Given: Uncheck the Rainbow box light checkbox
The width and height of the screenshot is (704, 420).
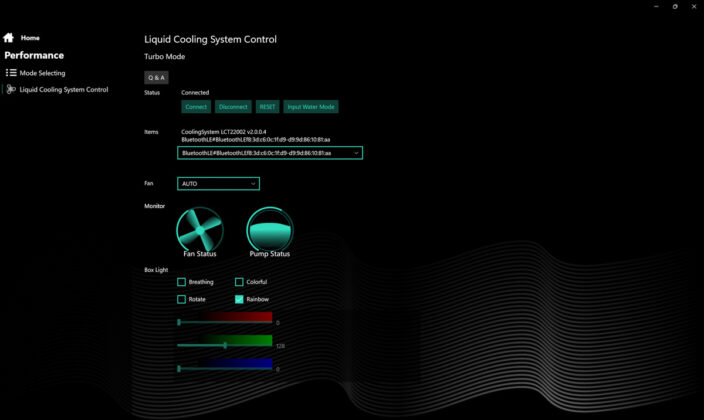Looking at the screenshot, I should click(239, 299).
